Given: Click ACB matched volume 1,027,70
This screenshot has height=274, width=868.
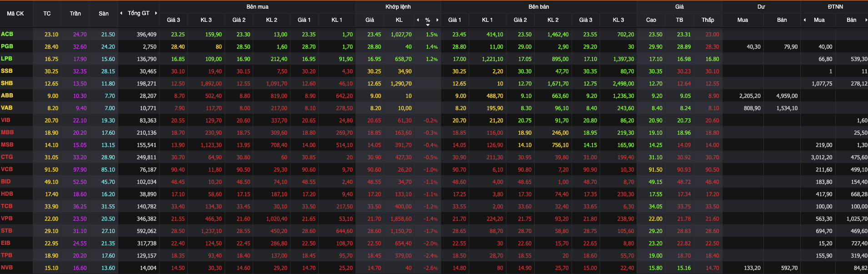Looking at the screenshot, I should (x=401, y=35).
